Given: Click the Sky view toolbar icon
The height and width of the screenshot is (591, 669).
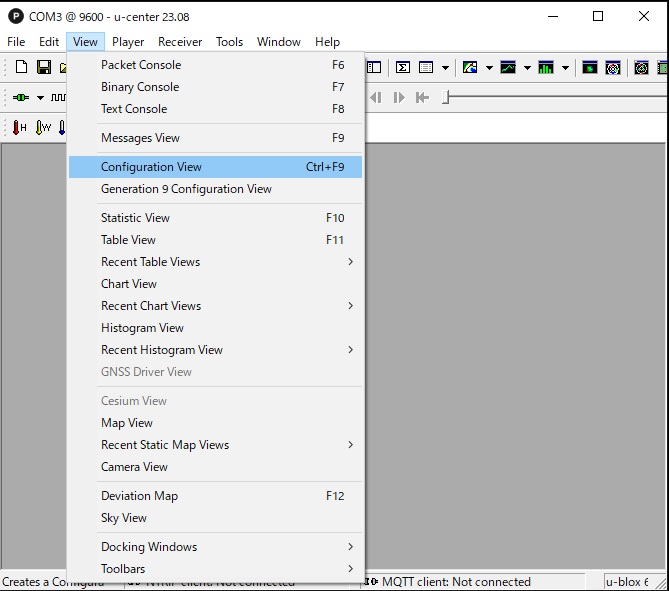Looking at the screenshot, I should [613, 67].
